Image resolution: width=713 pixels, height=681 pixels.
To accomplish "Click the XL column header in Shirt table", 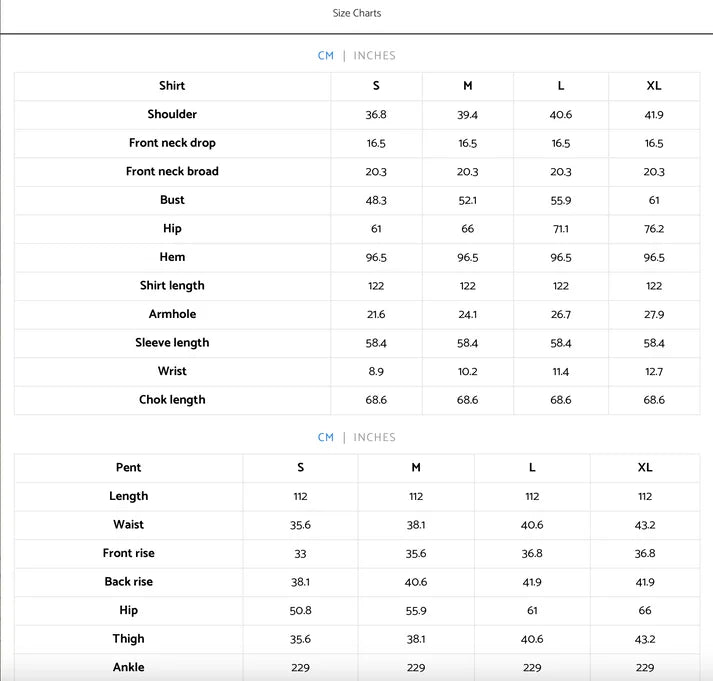I will pyautogui.click(x=654, y=86).
